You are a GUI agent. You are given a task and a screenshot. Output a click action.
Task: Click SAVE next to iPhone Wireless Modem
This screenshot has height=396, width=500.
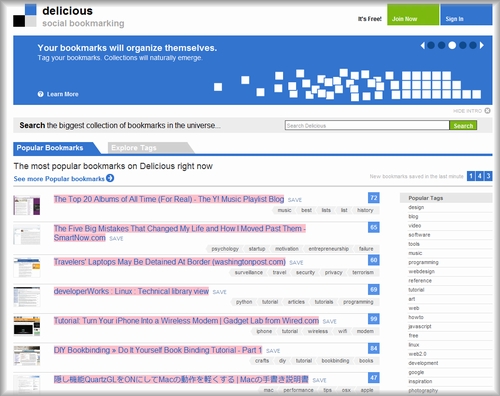(x=329, y=321)
